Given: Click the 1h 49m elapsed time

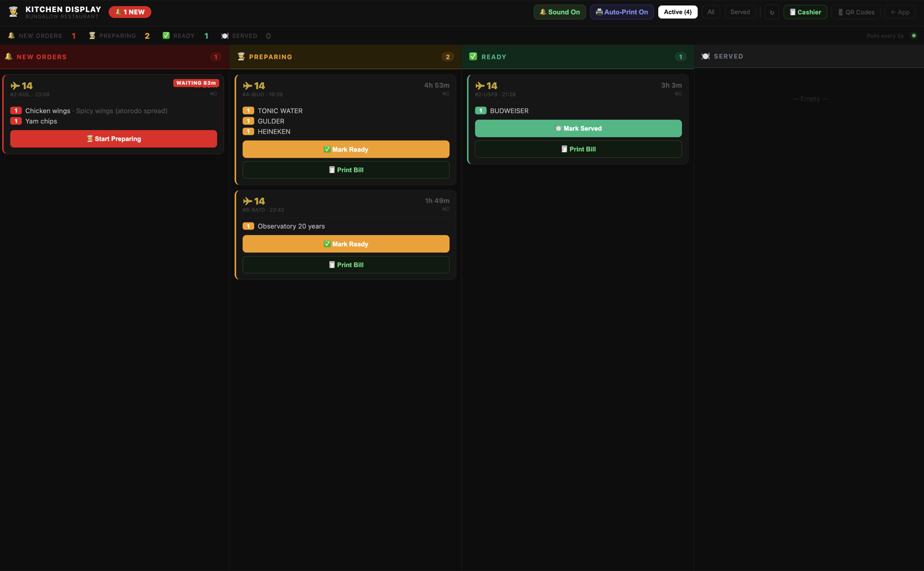Looking at the screenshot, I should click(437, 201).
